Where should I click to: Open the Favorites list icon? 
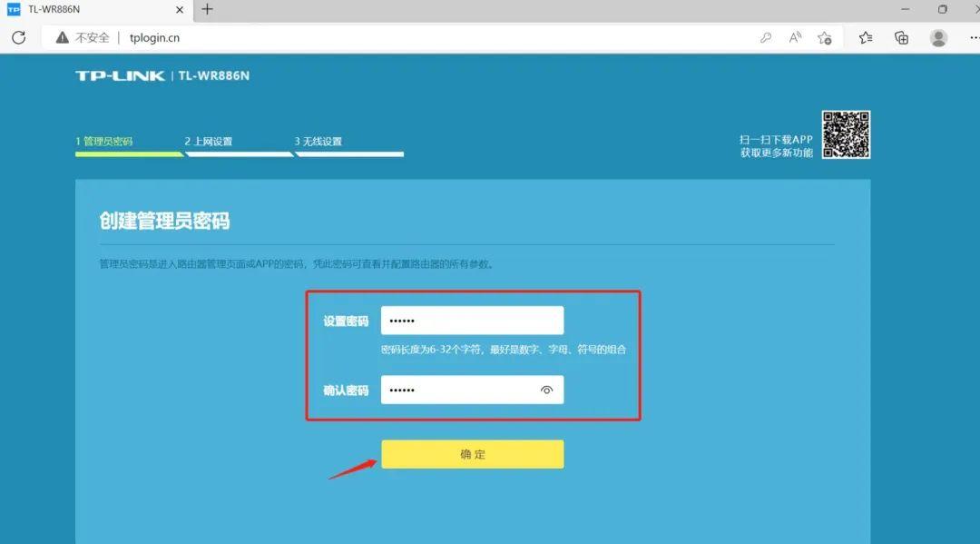865,37
